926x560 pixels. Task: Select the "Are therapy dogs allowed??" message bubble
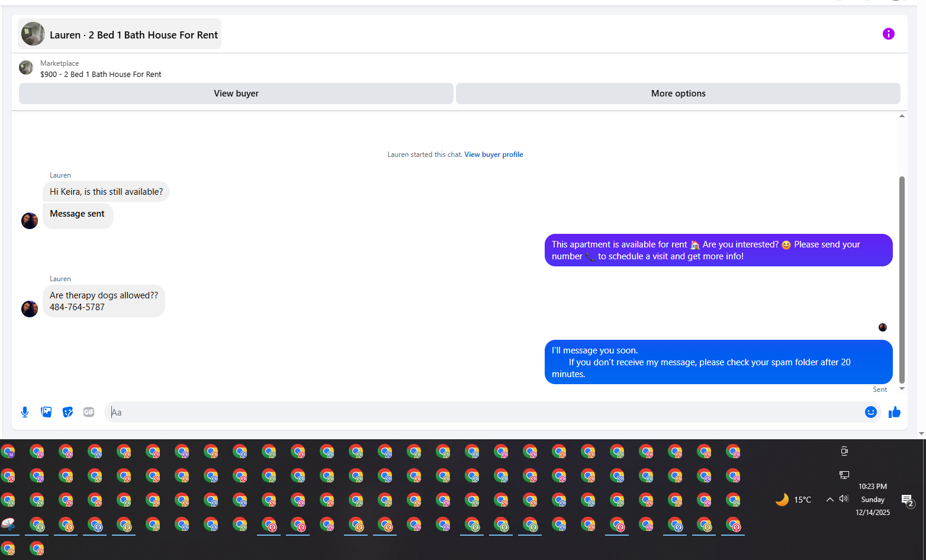[104, 301]
